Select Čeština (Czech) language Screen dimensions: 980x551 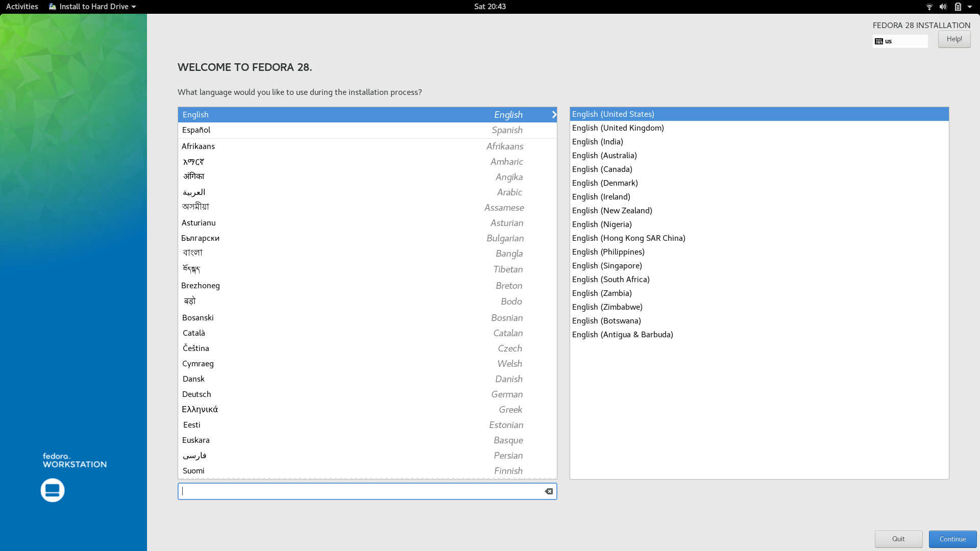367,348
